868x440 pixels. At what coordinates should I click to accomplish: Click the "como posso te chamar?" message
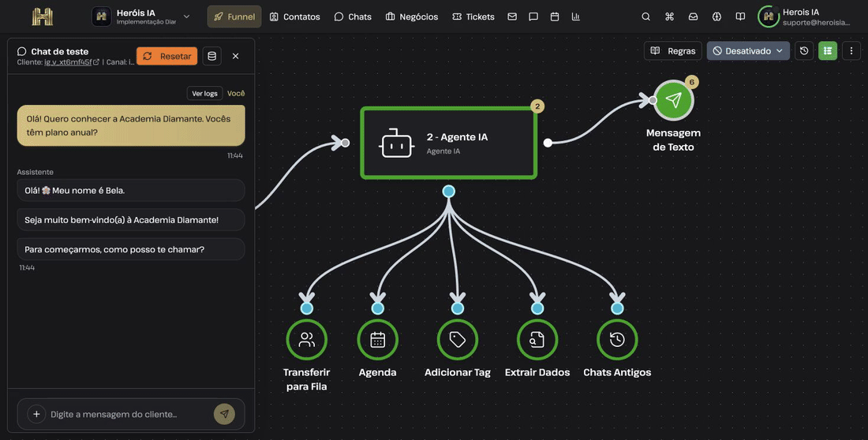tap(131, 249)
